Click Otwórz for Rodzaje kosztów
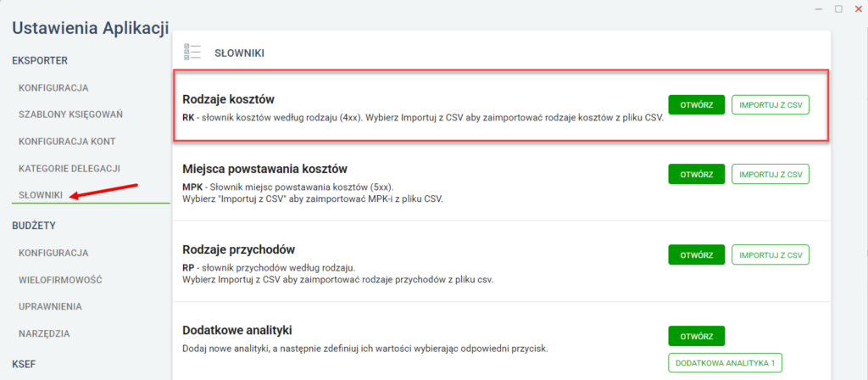Image resolution: width=868 pixels, height=380 pixels. point(697,104)
